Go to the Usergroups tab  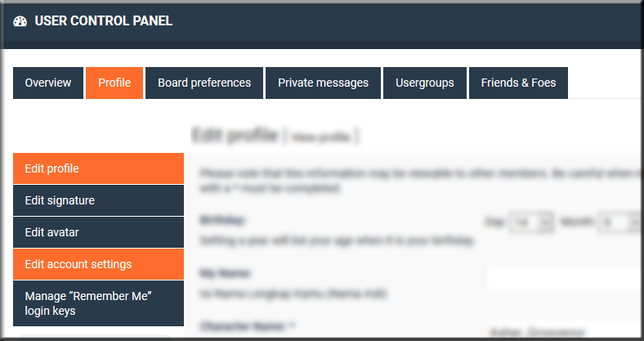coord(425,83)
